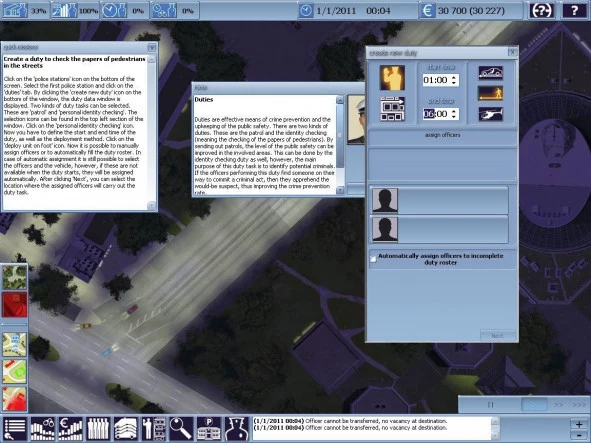
Task: Open the magnifying glass investigation icon
Action: (x=181, y=429)
